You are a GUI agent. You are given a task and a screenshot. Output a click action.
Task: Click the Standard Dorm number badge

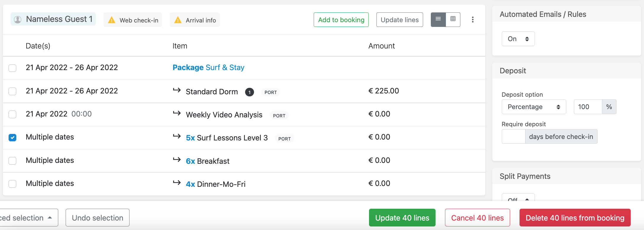tap(249, 92)
